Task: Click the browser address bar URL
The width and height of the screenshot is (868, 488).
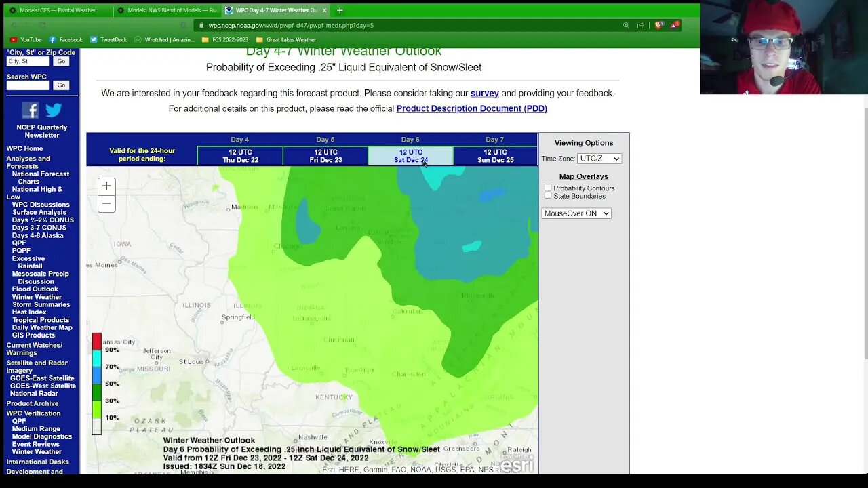Action: (291, 26)
